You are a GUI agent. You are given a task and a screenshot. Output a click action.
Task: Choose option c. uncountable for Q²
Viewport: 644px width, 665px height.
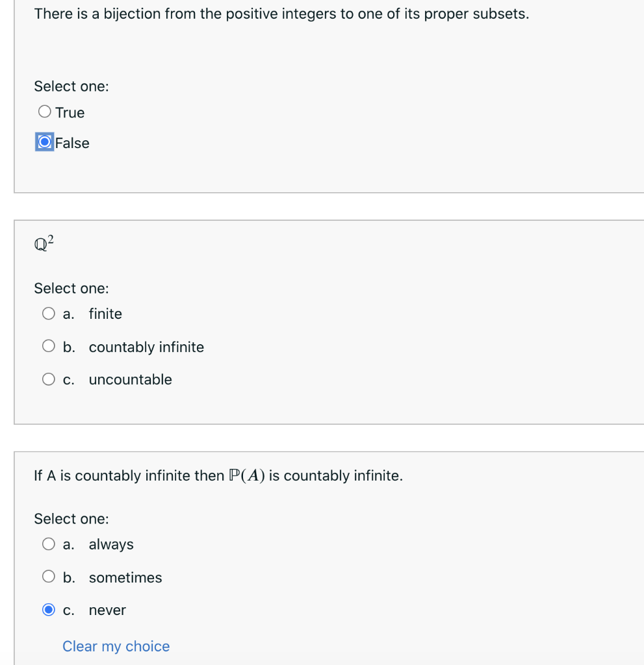[49, 379]
